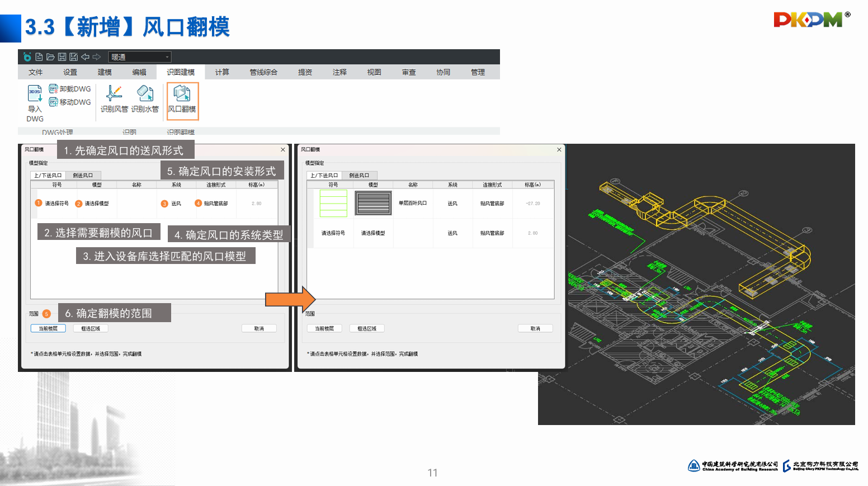The height and width of the screenshot is (486, 868).
Task: Select the 识图建模 ribbon tab
Action: [x=181, y=72]
